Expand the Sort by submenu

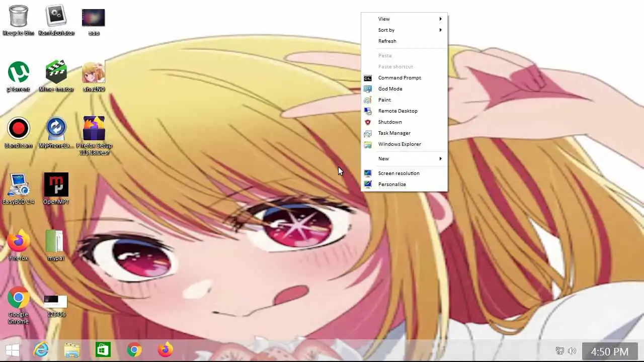404,30
